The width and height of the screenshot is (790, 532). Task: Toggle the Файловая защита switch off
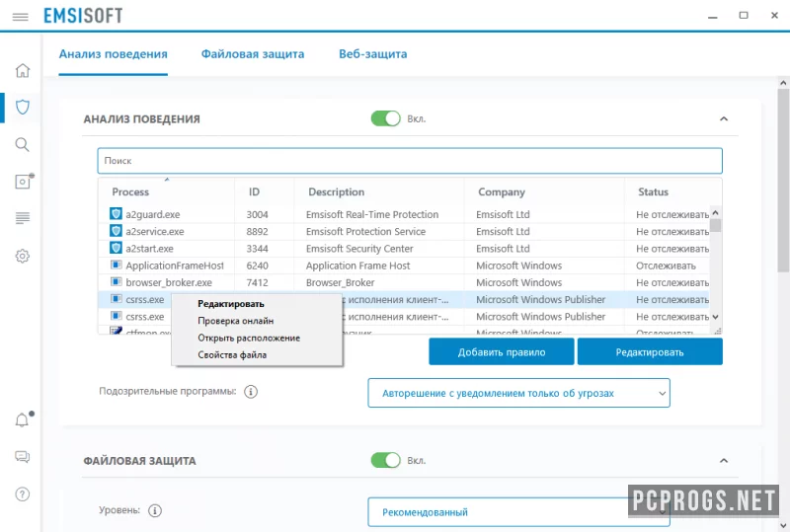point(385,461)
